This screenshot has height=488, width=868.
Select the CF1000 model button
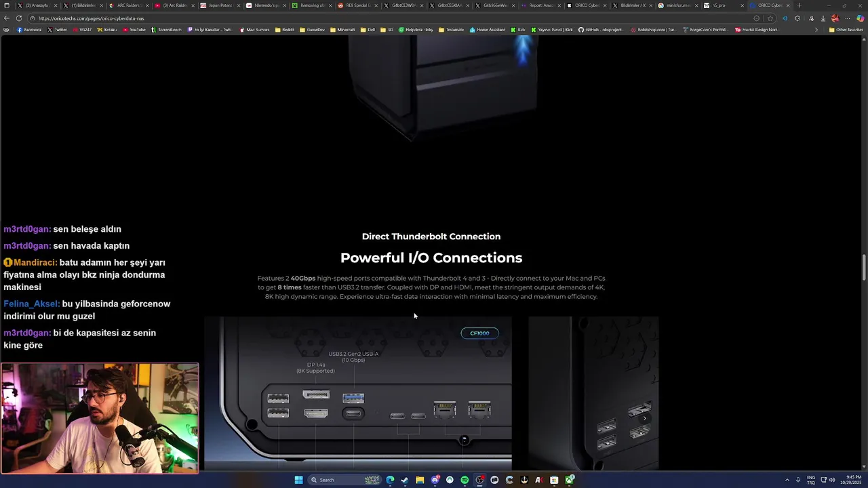pos(479,333)
